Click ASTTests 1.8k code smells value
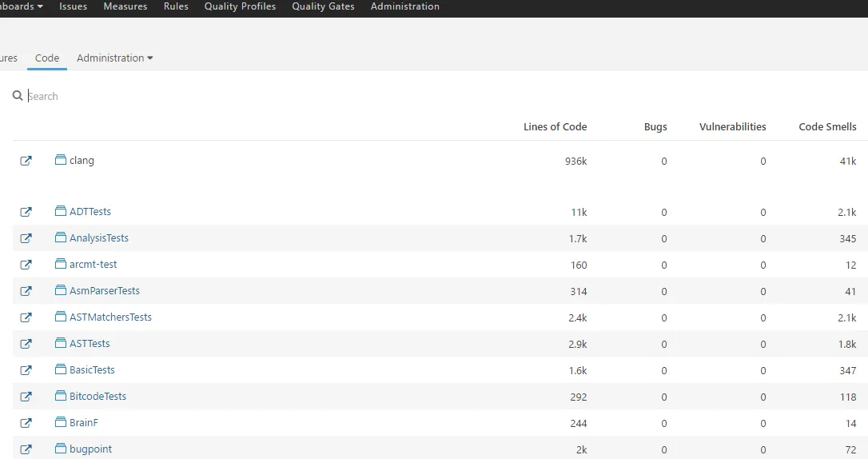 point(847,345)
